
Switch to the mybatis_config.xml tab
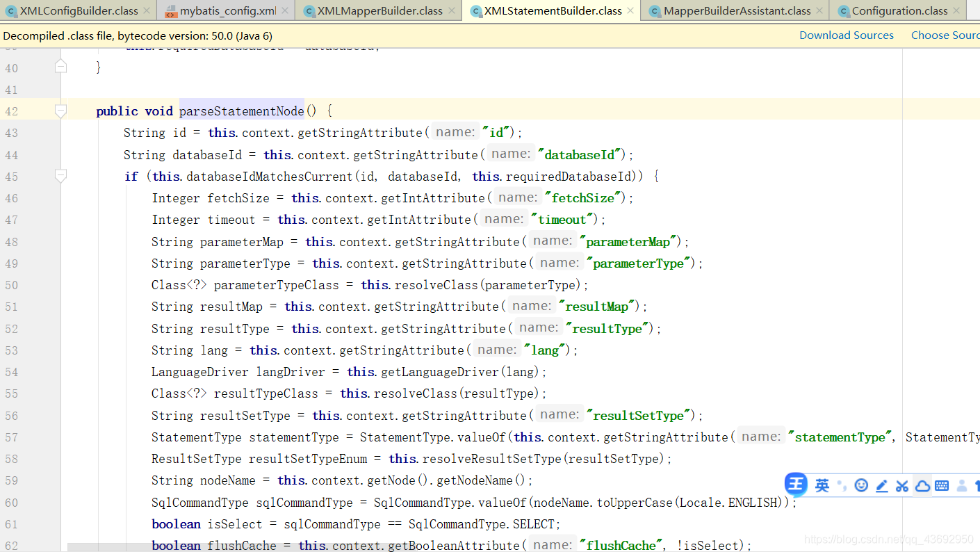pyautogui.click(x=227, y=10)
